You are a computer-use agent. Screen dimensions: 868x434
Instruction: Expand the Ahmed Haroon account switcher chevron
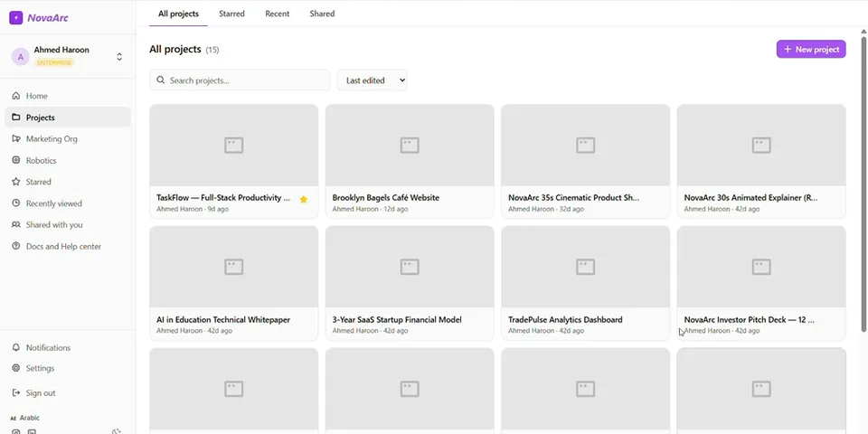[119, 56]
